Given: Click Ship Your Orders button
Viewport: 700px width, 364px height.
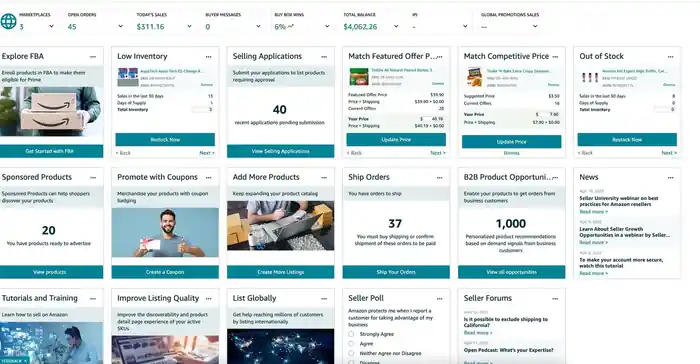Looking at the screenshot, I should coord(396,272).
